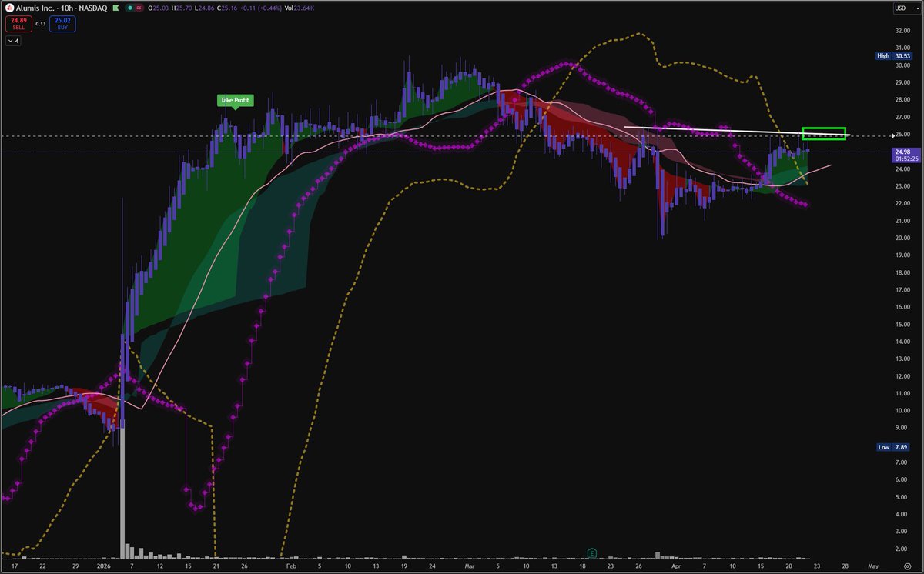Expand the collapsed indicators legend showing 4
Viewport: 924px width, 574px height.
point(14,41)
